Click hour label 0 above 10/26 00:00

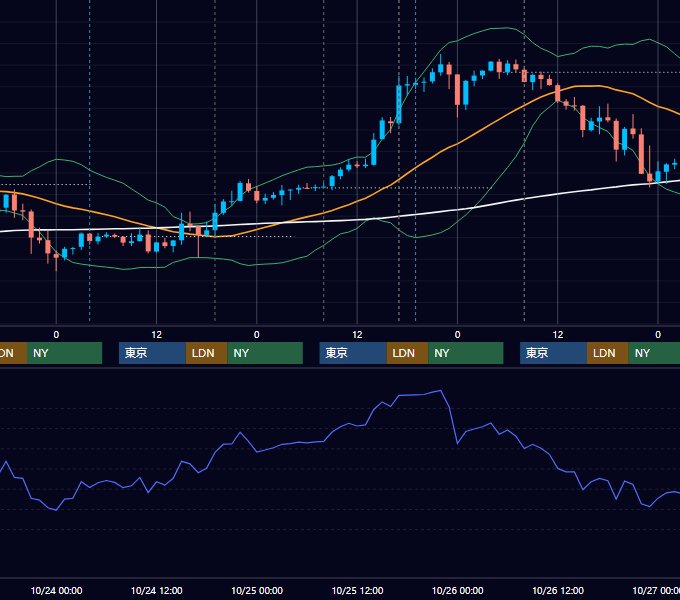tap(458, 335)
